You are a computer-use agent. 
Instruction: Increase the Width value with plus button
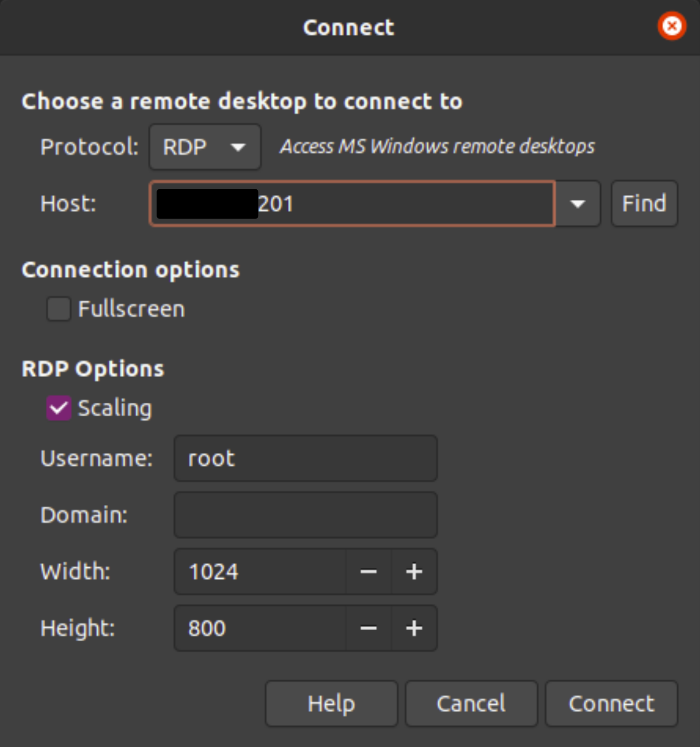(414, 572)
